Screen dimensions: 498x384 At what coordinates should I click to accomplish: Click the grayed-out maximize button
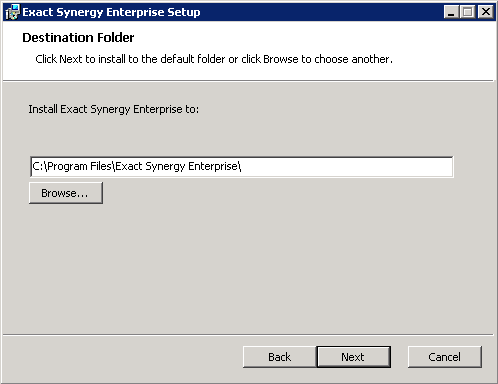468,12
